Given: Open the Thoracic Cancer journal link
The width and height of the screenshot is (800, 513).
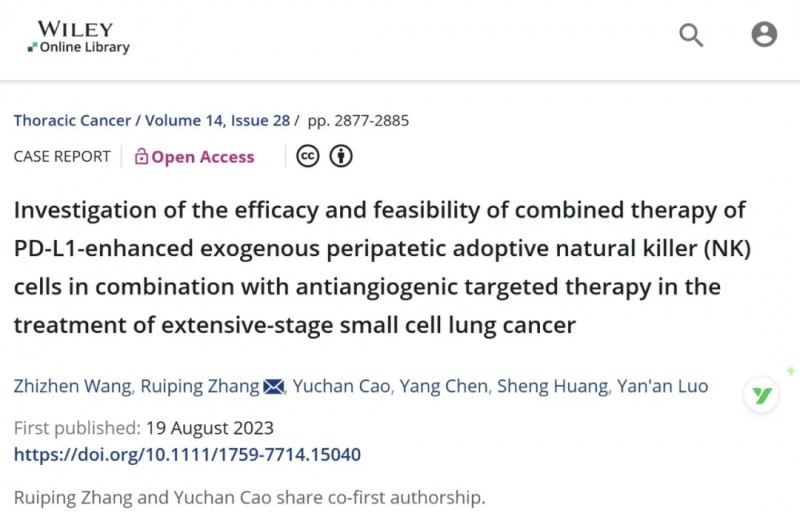Looking at the screenshot, I should coord(72,121).
